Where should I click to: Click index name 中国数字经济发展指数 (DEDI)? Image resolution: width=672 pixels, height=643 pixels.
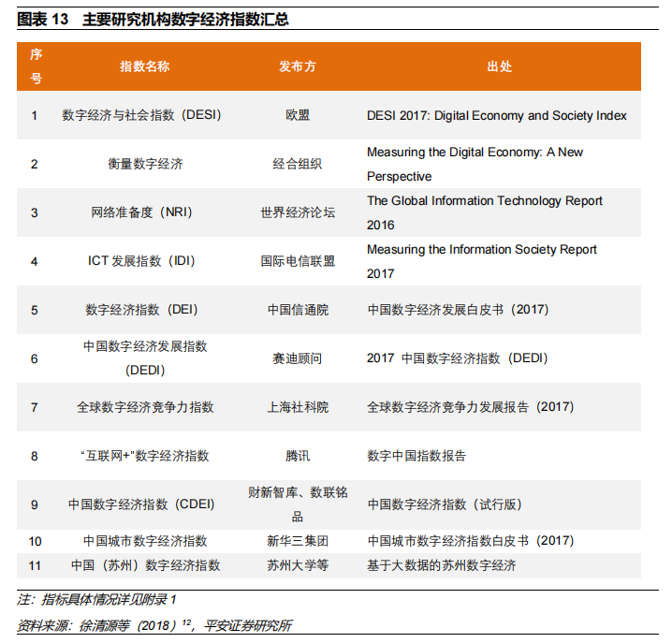pyautogui.click(x=145, y=358)
